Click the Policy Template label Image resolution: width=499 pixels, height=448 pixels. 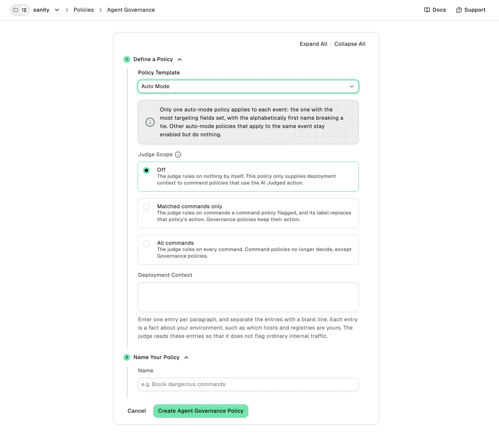[x=159, y=73]
